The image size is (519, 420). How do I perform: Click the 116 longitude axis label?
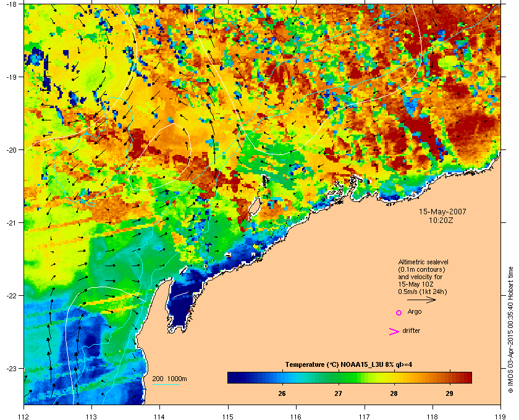pyautogui.click(x=296, y=417)
